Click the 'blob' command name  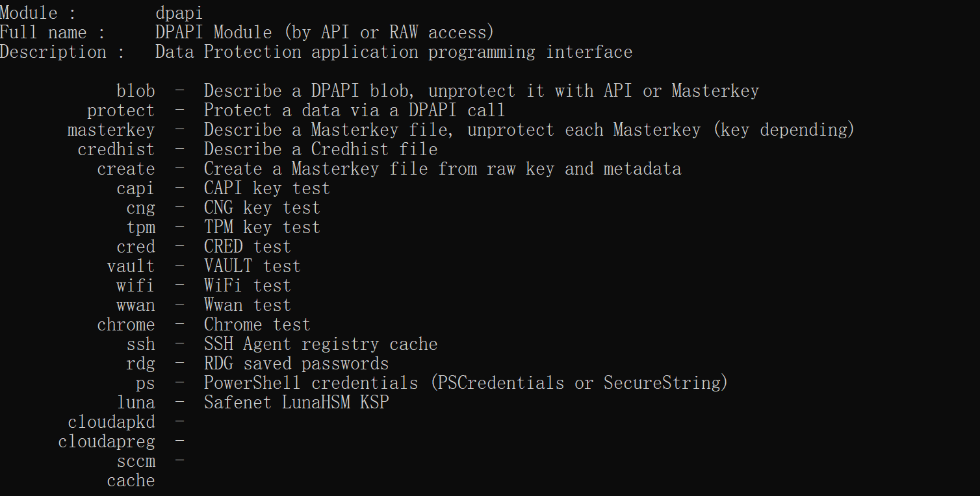pos(136,91)
